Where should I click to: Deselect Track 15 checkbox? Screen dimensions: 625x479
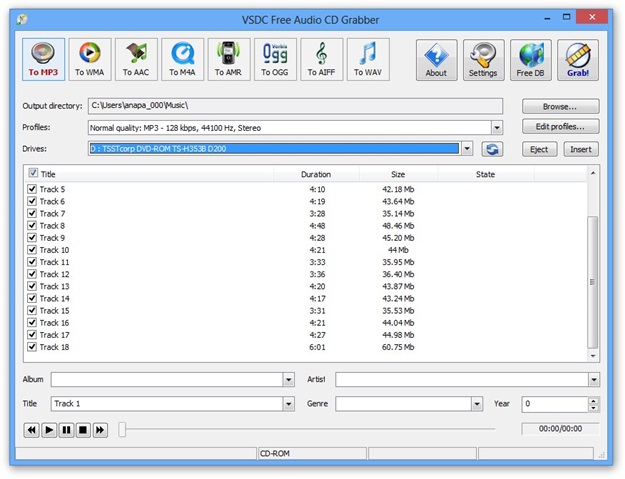pos(32,310)
